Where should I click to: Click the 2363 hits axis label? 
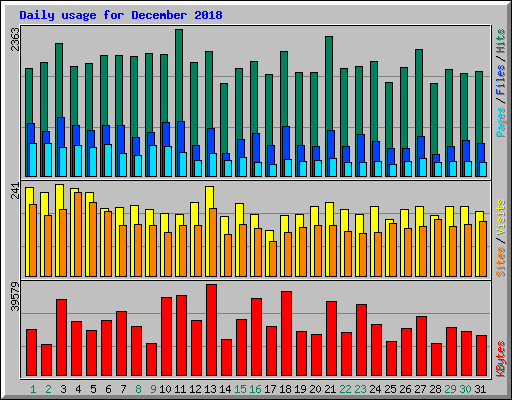coord(15,39)
